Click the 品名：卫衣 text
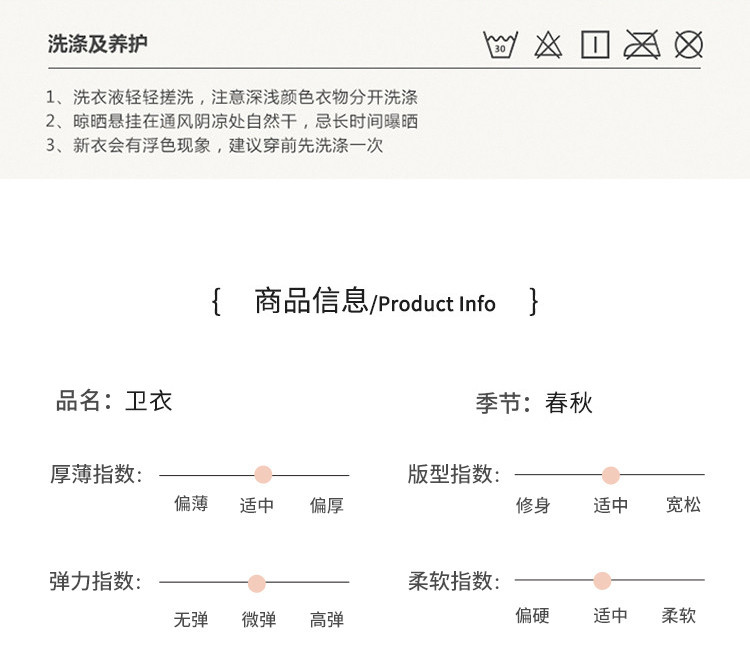Image resolution: width=750 pixels, height=663 pixels. [x=114, y=400]
